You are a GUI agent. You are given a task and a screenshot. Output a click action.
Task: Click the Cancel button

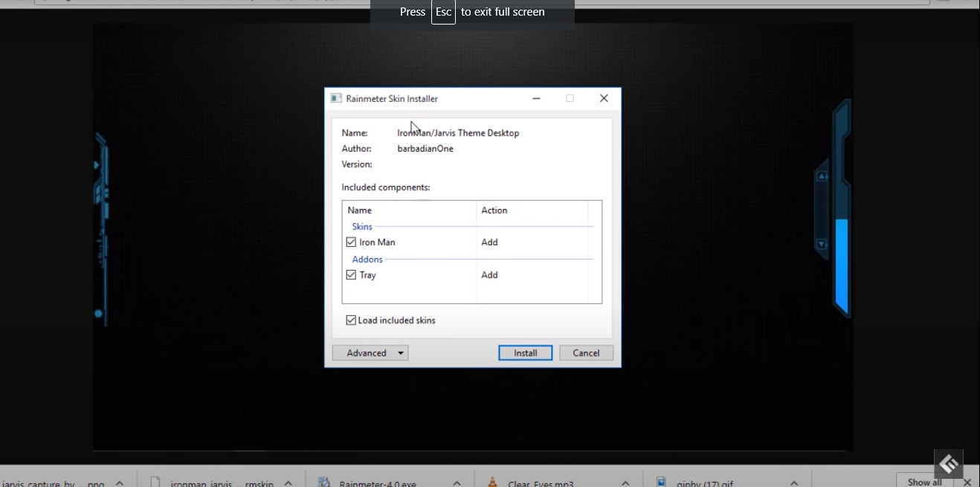(x=586, y=353)
